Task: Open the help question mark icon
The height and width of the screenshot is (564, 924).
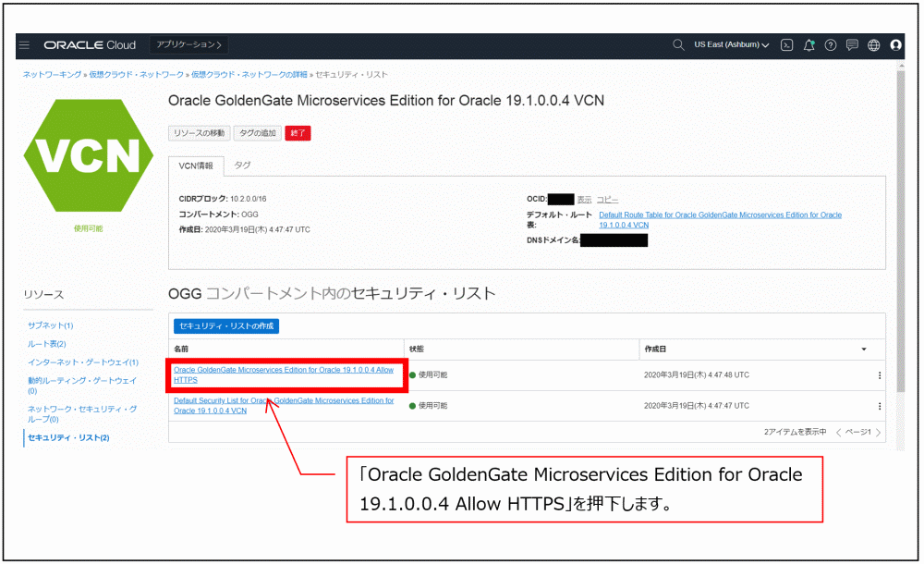Action: tap(831, 44)
